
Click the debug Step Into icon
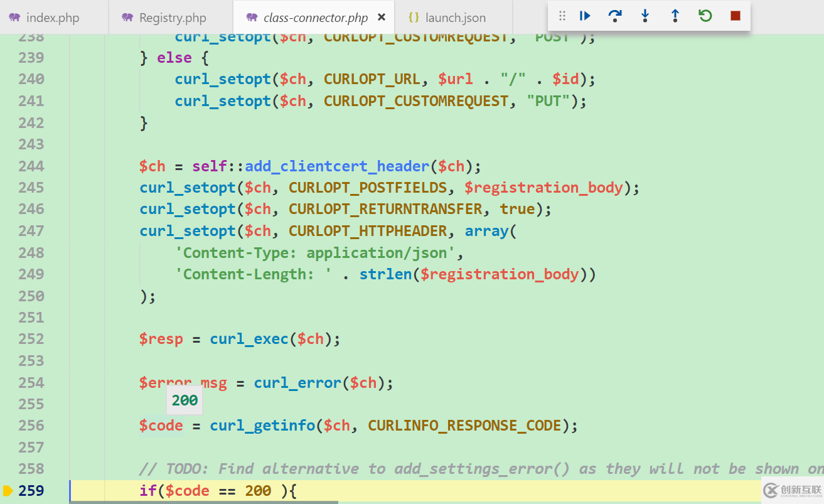(x=645, y=16)
